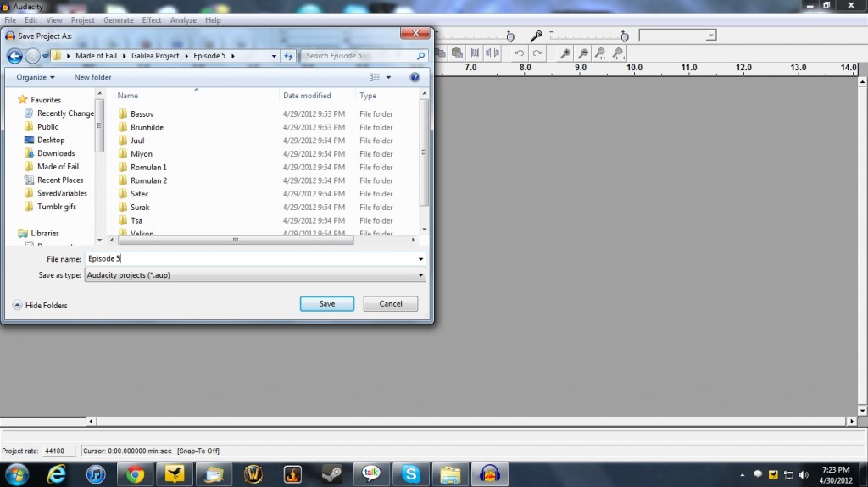Click the speaker volume tray icon
Viewport: 868px width, 487px height.
click(x=804, y=475)
